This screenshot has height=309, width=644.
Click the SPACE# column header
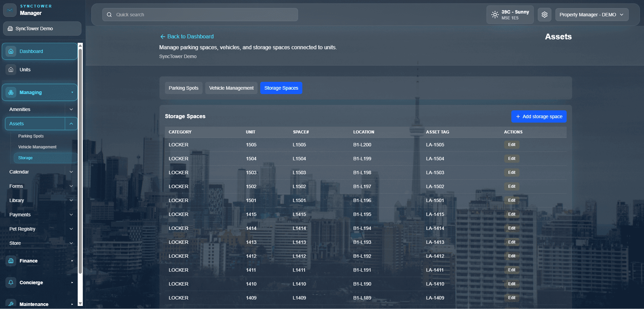[x=301, y=132]
